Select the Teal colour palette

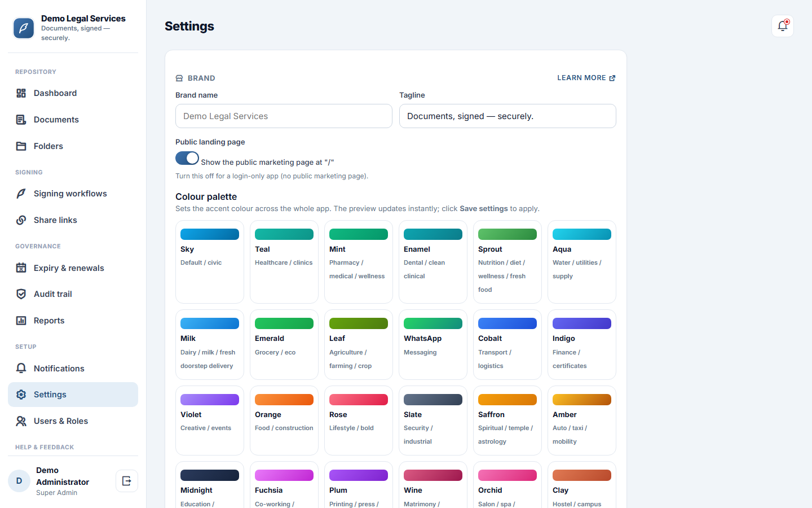point(284,262)
